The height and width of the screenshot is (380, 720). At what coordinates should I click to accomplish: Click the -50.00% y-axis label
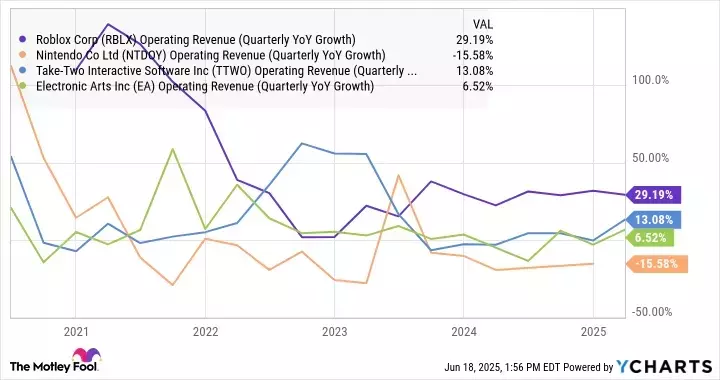652,312
